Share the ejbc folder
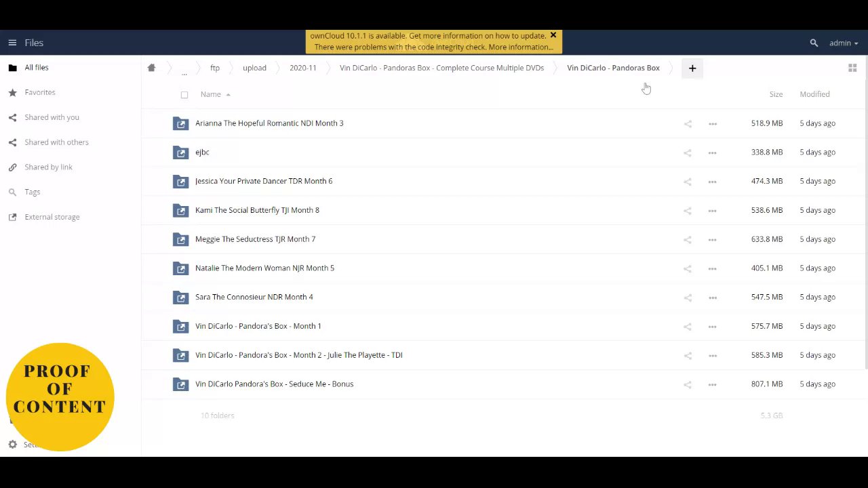This screenshot has width=868, height=488. pos(688,152)
